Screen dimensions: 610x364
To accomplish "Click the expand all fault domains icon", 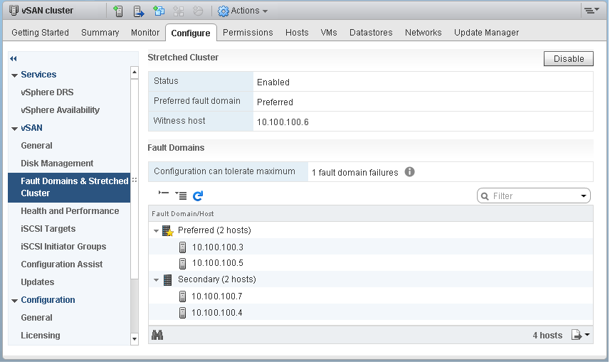I will (x=181, y=196).
